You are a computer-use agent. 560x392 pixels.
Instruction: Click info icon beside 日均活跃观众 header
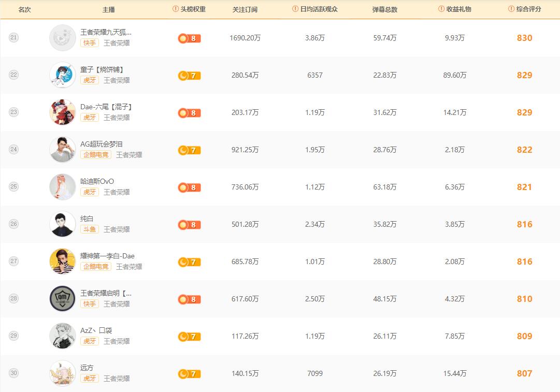pos(295,9)
